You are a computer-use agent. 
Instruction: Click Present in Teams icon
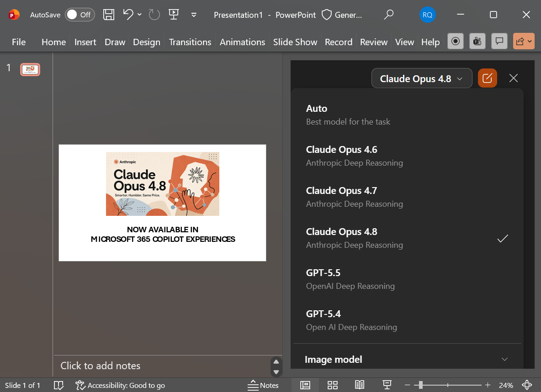(477, 42)
